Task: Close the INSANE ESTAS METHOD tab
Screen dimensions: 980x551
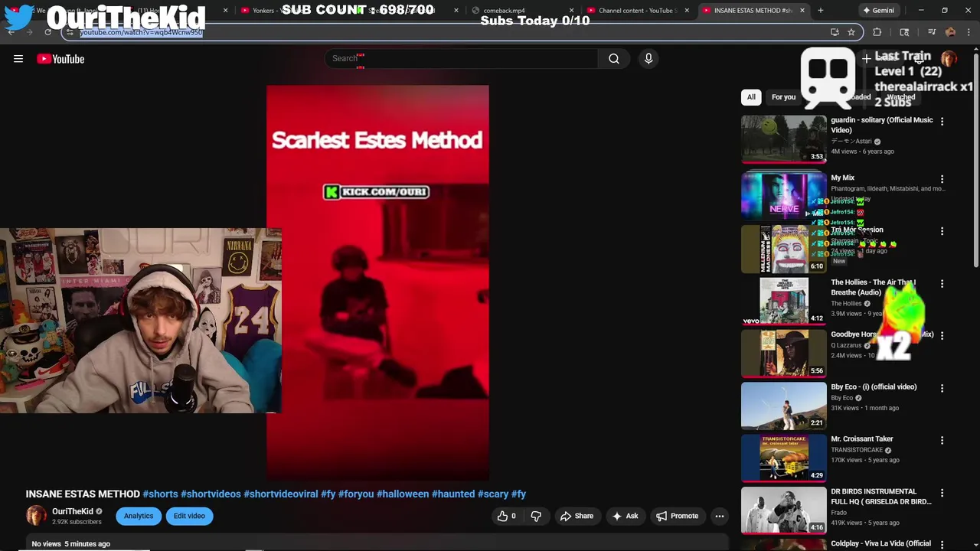Action: pos(802,11)
